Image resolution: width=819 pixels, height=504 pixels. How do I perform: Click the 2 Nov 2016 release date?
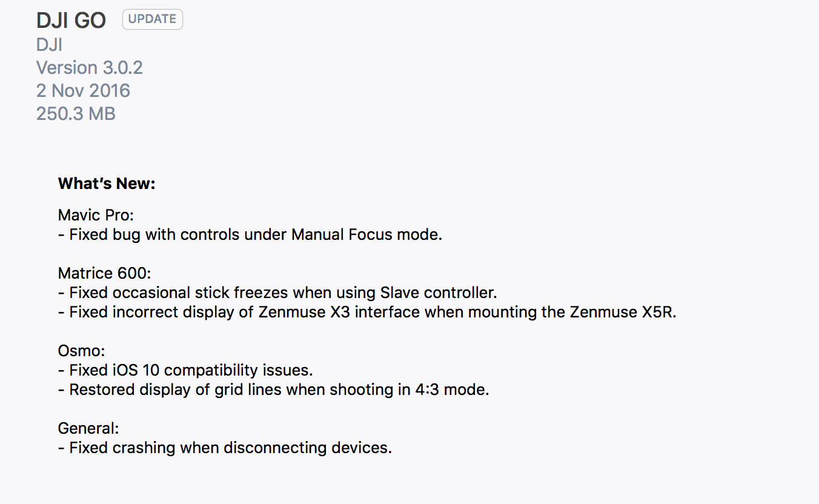(x=83, y=91)
